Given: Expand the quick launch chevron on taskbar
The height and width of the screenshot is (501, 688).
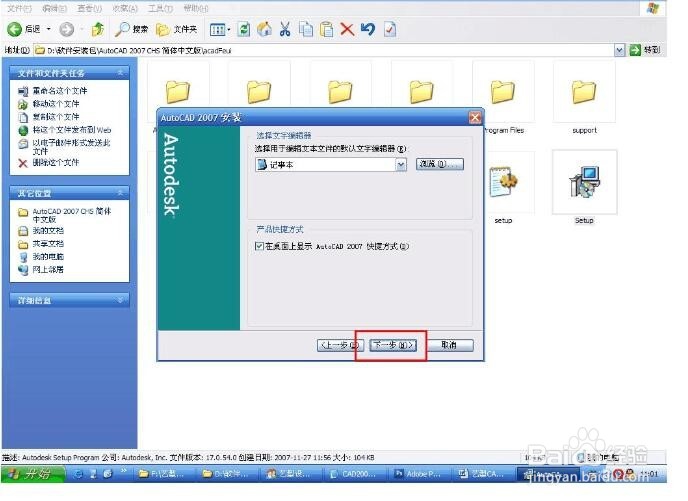Looking at the screenshot, I should (x=124, y=472).
